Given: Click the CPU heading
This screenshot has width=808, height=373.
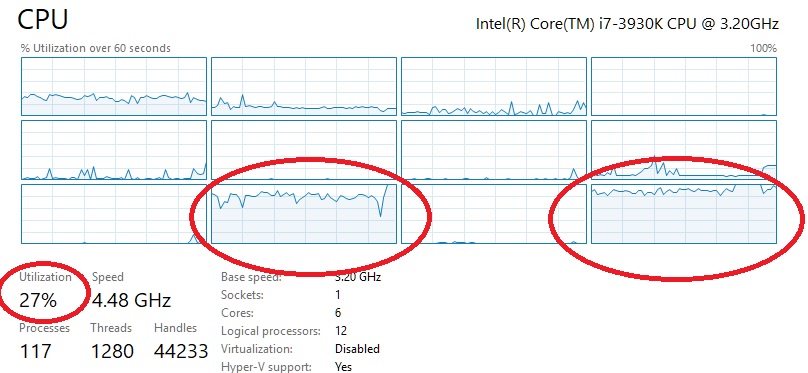Looking at the screenshot, I should click(x=43, y=20).
